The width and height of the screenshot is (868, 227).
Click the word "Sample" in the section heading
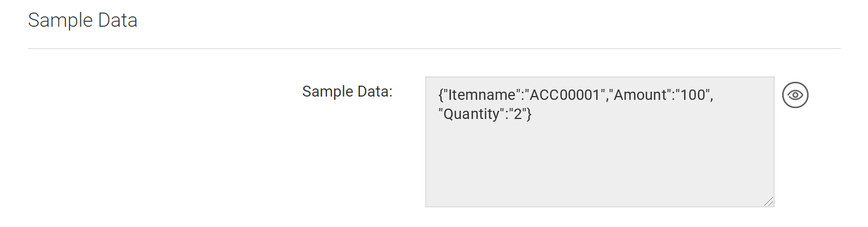click(x=61, y=20)
